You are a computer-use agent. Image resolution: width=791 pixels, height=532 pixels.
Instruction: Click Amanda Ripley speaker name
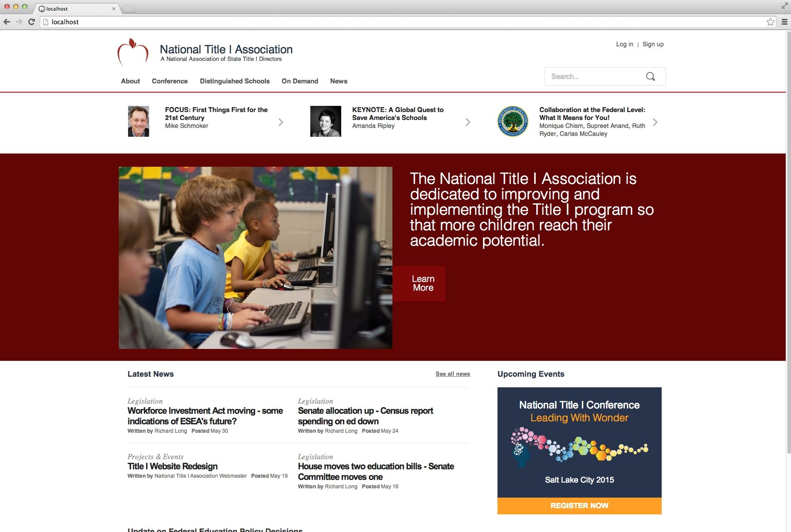click(x=373, y=126)
